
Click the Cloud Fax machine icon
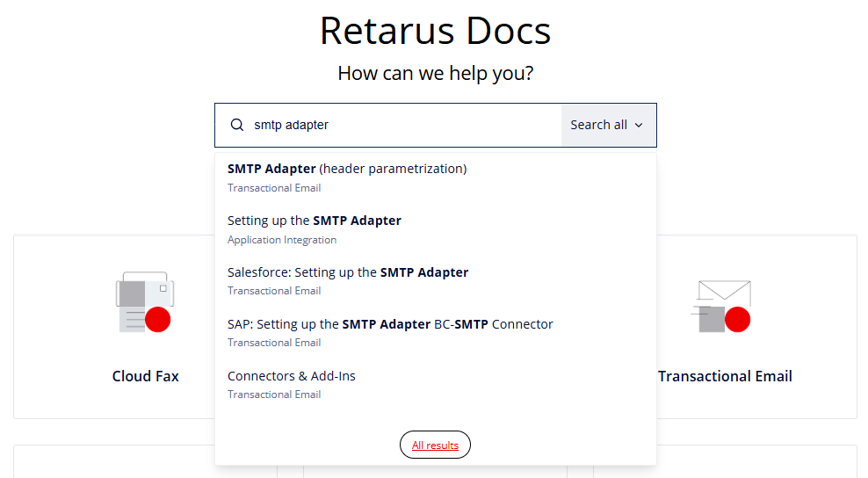(145, 303)
